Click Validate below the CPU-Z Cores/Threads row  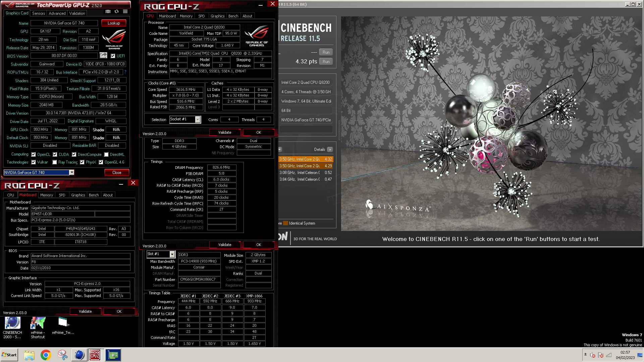(225, 132)
